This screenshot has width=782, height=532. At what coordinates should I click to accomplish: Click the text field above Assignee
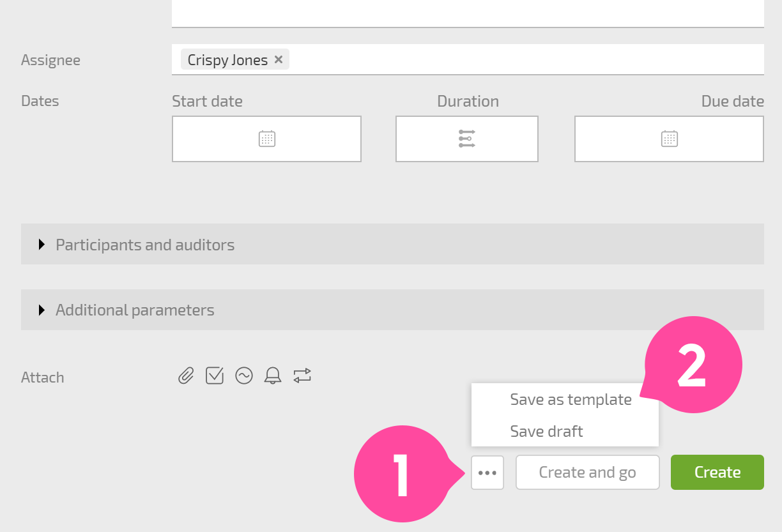[468, 13]
